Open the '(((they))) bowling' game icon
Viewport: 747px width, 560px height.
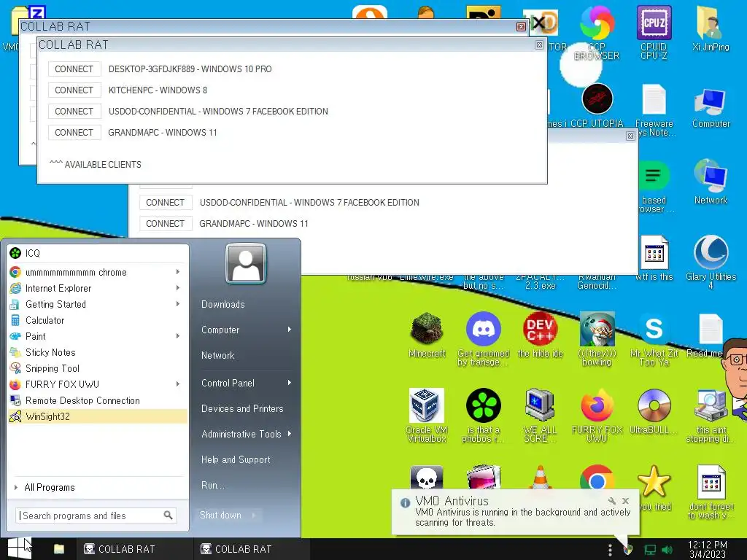pos(597,338)
